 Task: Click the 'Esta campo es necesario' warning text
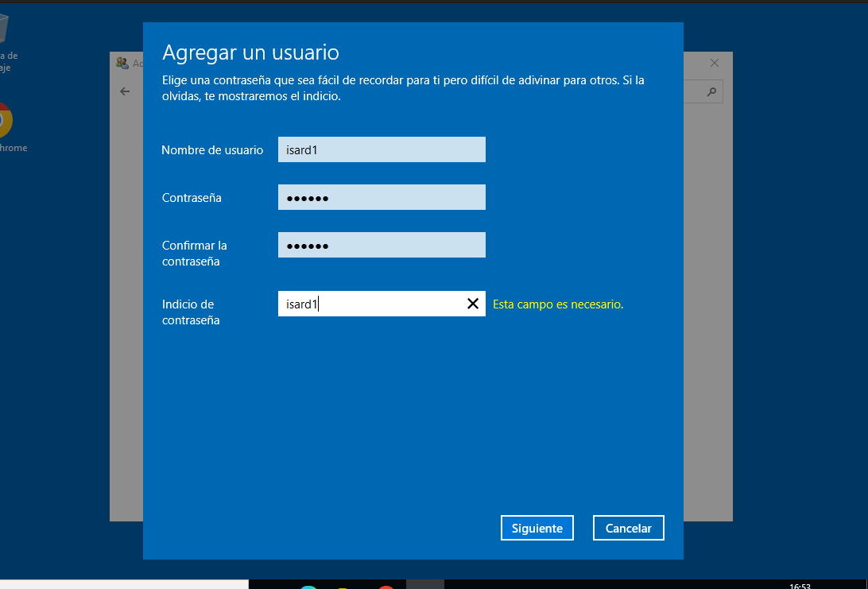coord(558,304)
